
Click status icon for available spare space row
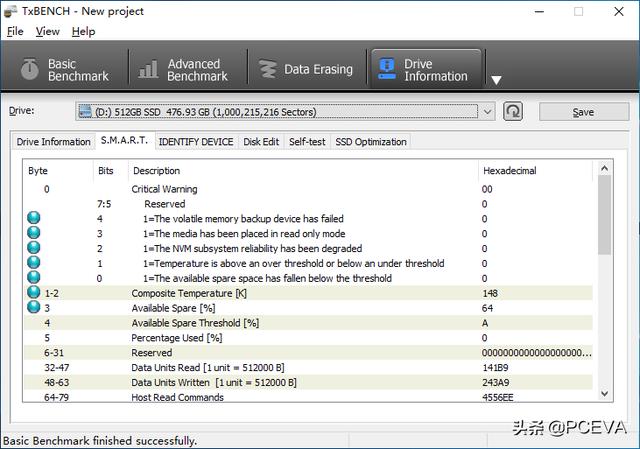point(33,277)
